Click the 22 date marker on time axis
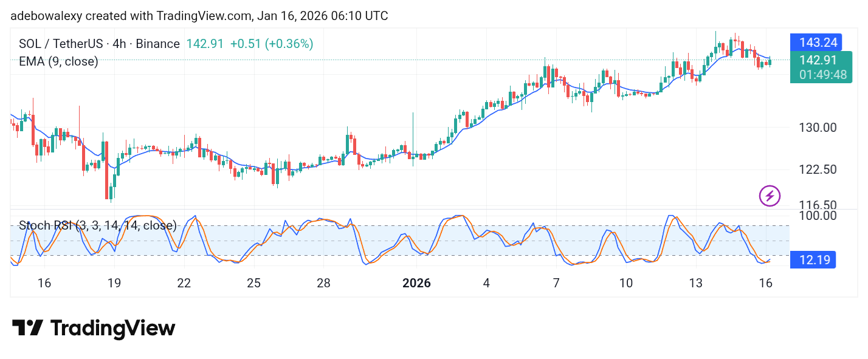This screenshot has width=868, height=359. 184,283
